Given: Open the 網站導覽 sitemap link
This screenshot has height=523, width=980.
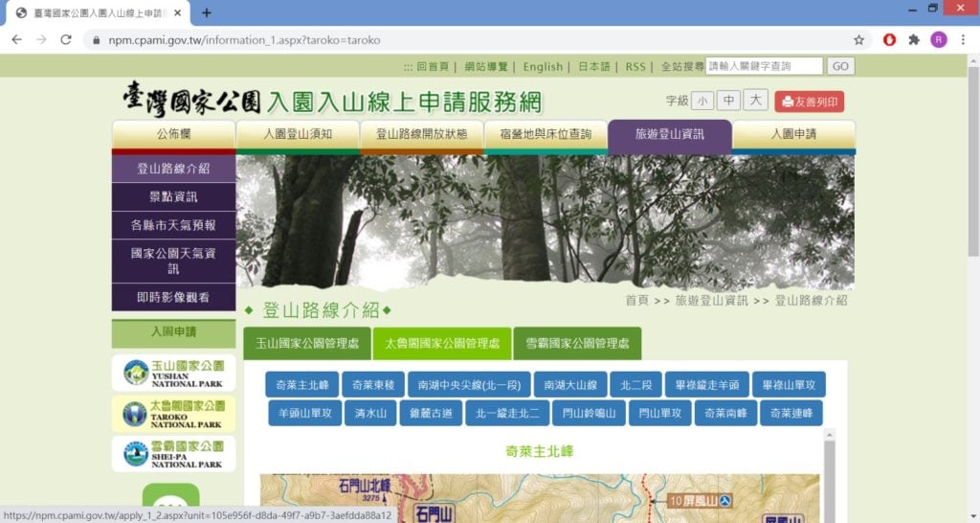Looking at the screenshot, I should pos(485,66).
